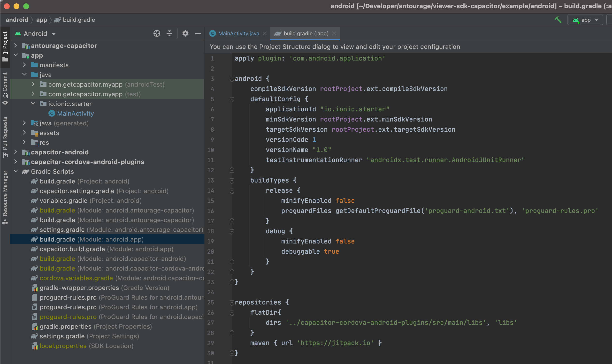Click the collapse all icon in Project panel
The height and width of the screenshot is (364, 612).
[169, 33]
